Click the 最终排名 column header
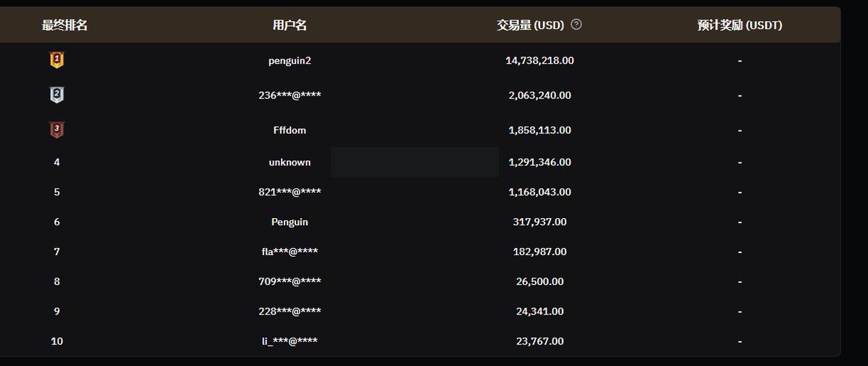Viewport: 868px width, 366px height. pyautogui.click(x=64, y=25)
